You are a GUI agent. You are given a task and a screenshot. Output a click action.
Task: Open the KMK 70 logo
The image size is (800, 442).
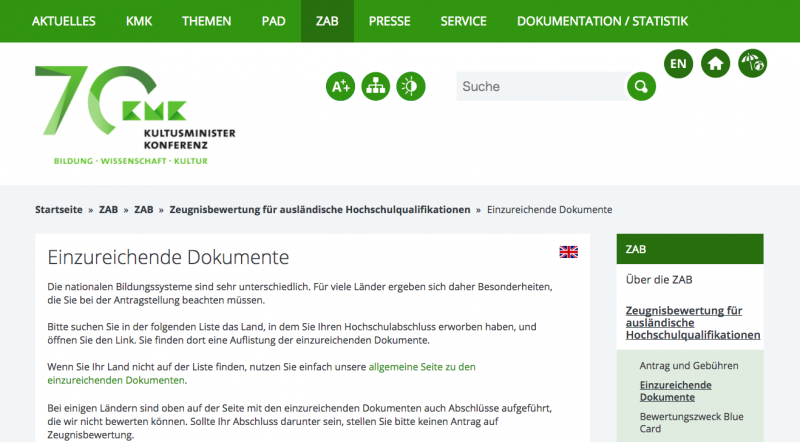[x=135, y=114]
